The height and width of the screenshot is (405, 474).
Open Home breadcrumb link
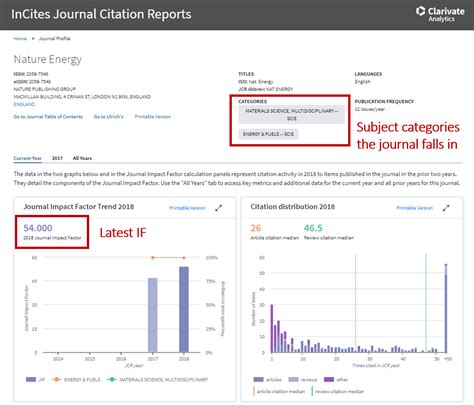(x=20, y=38)
